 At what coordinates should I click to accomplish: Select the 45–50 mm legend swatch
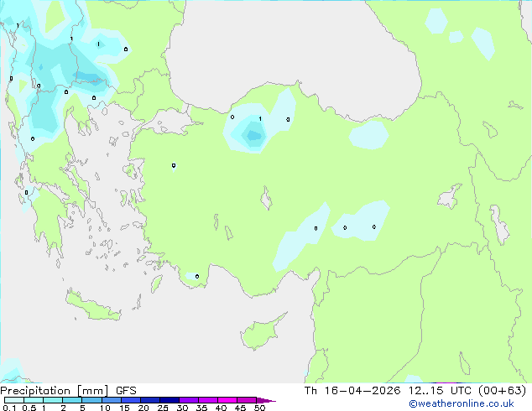(247, 400)
